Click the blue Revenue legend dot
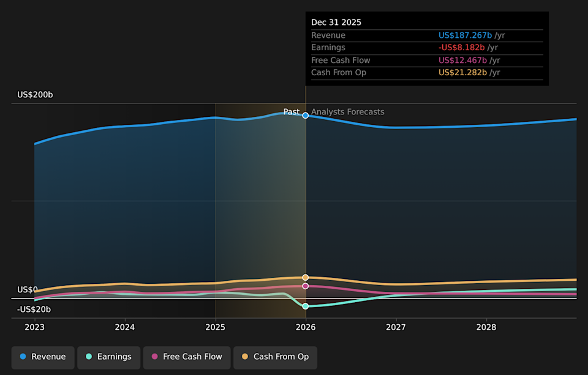The width and height of the screenshot is (588, 375). [x=23, y=357]
